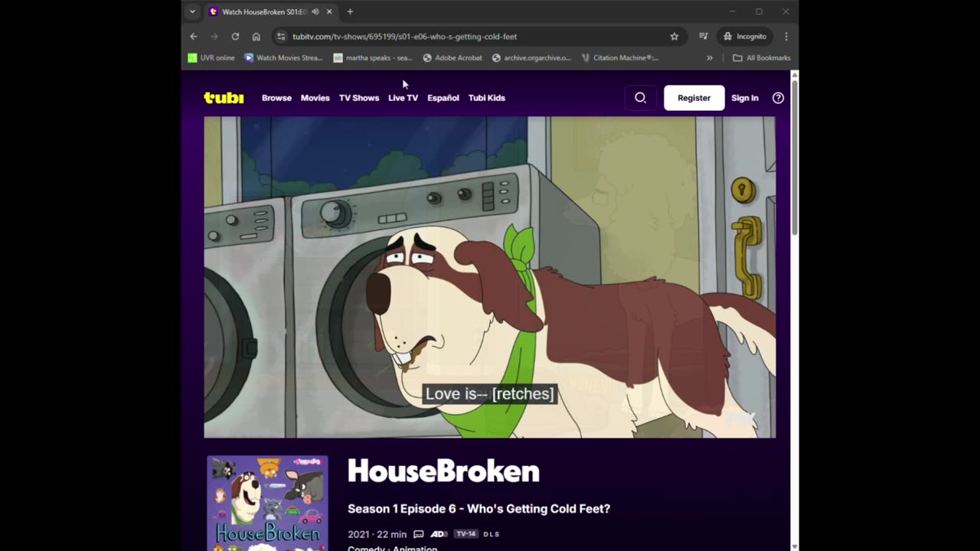Focus the tubitv.com address bar

(479, 36)
